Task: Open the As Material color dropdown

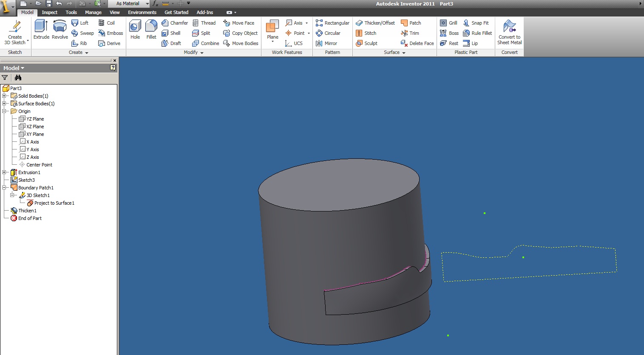Action: tap(147, 3)
